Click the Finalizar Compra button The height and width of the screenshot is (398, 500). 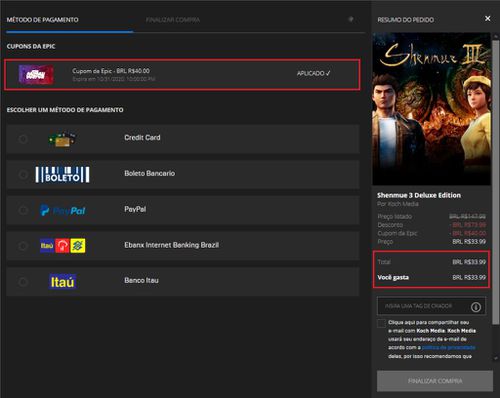coord(435,381)
